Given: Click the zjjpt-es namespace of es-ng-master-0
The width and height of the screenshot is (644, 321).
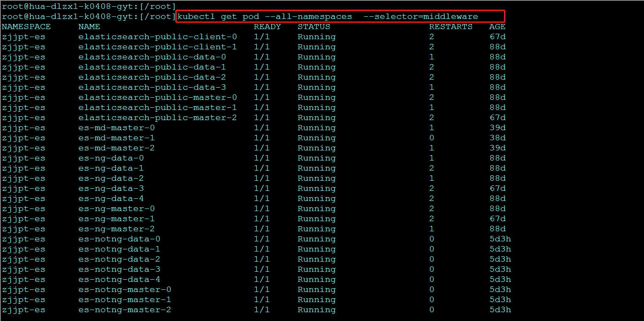Looking at the screenshot, I should tap(24, 209).
